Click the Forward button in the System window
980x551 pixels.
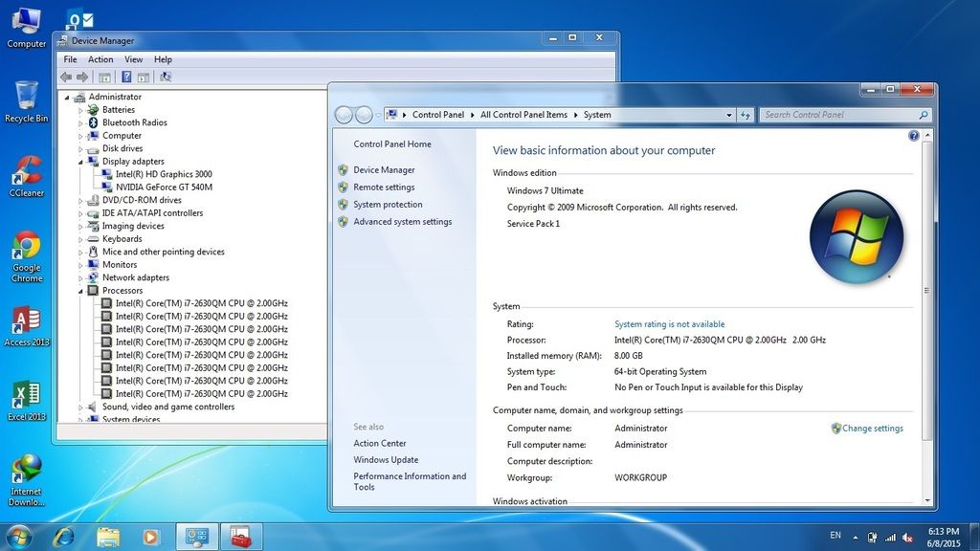(364, 115)
